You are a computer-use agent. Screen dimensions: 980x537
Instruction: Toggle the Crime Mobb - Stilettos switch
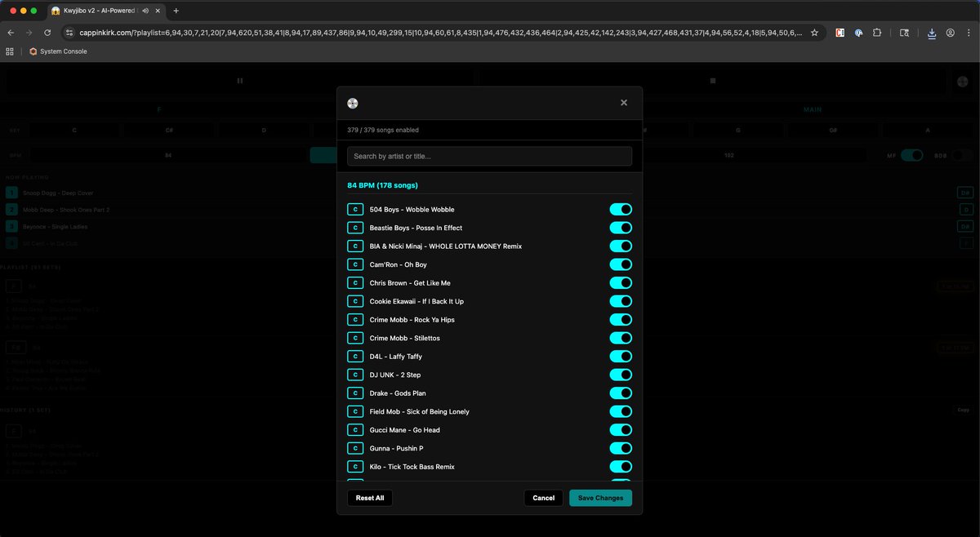click(x=621, y=338)
